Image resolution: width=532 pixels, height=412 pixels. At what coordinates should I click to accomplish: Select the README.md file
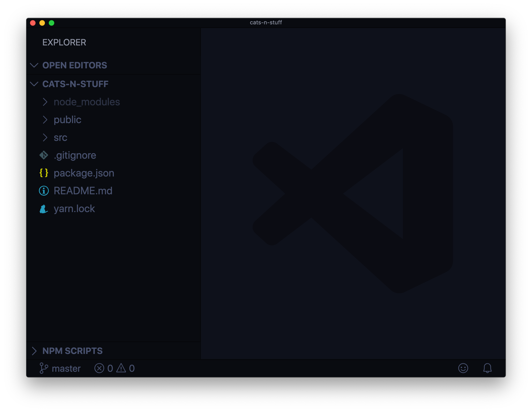83,191
